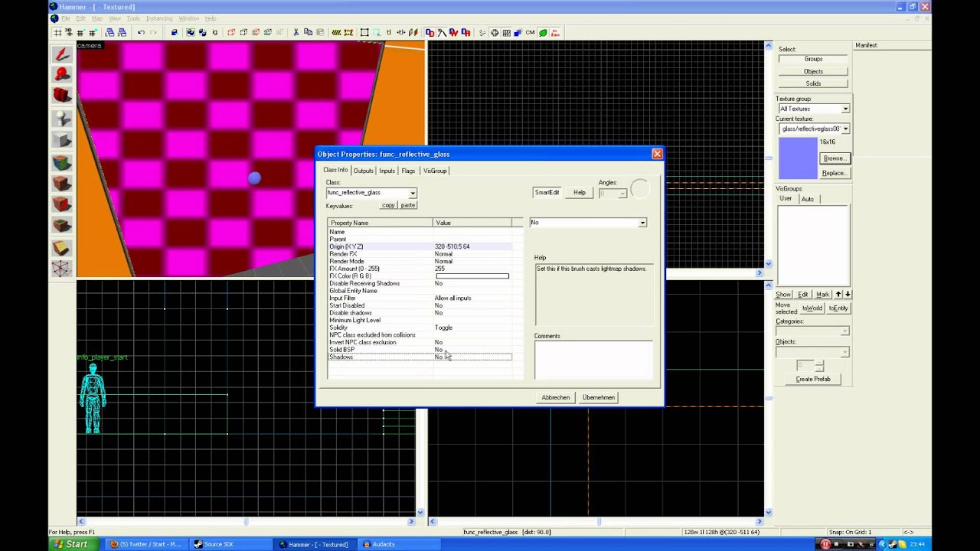
Task: Click the blue current texture preview
Action: 798,158
